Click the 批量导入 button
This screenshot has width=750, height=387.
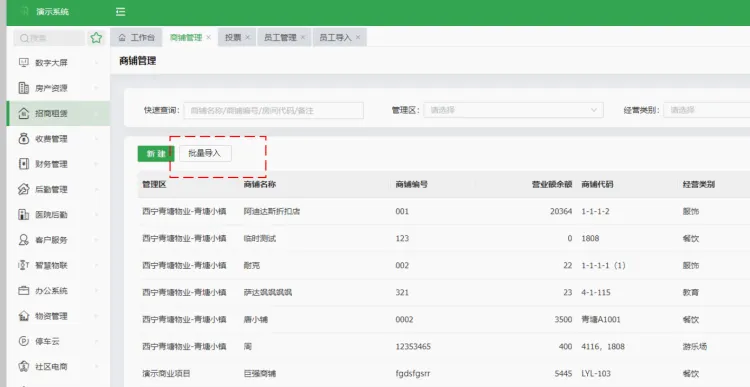click(x=205, y=154)
